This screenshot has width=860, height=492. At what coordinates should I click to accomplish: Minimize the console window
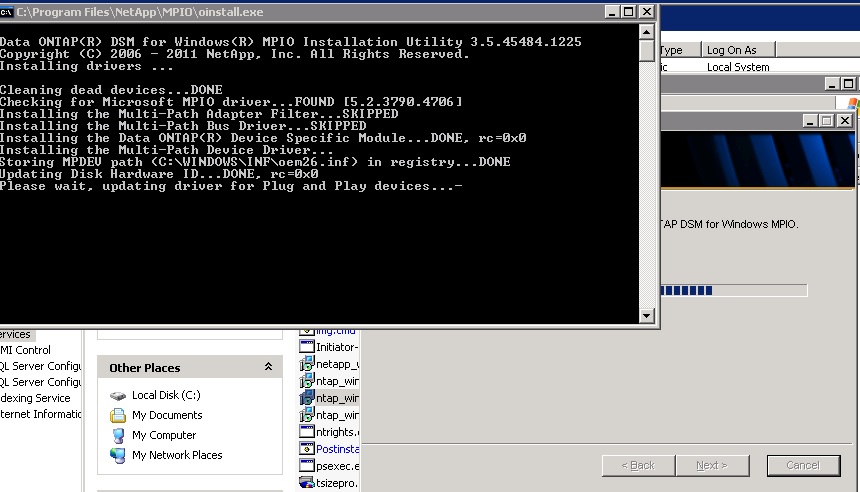coord(612,12)
